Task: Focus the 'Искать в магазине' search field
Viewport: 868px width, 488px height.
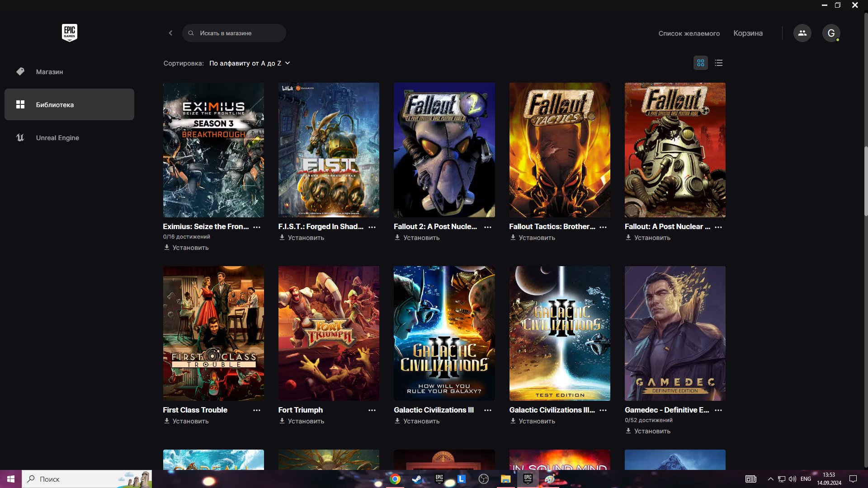Action: 234,33
